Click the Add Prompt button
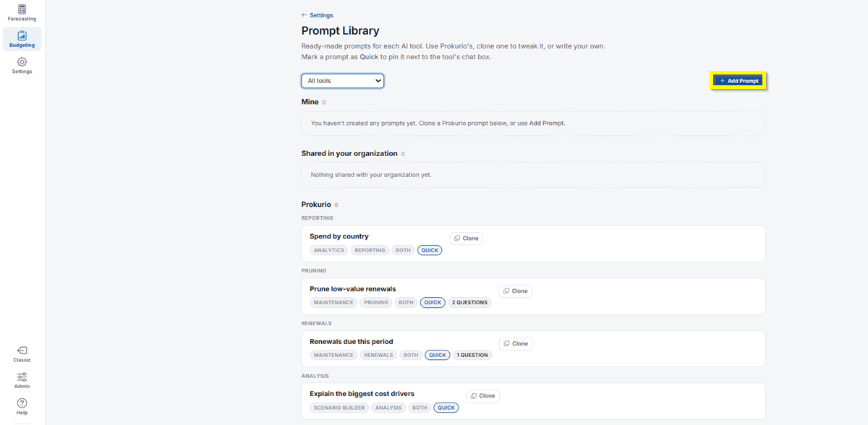The width and height of the screenshot is (868, 425). coord(739,81)
